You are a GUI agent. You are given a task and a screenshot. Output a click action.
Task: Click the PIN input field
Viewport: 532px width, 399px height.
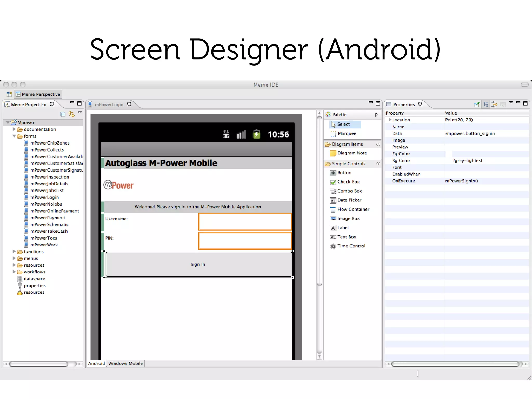coord(245,241)
